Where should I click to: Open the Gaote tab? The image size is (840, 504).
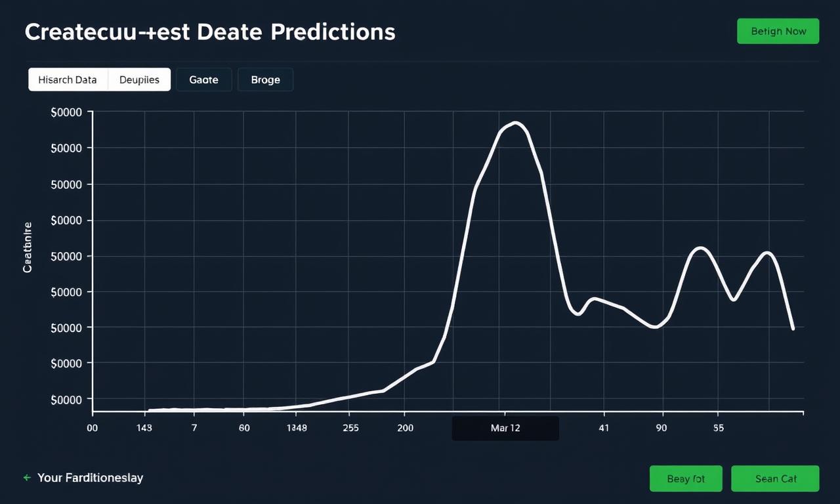(203, 79)
